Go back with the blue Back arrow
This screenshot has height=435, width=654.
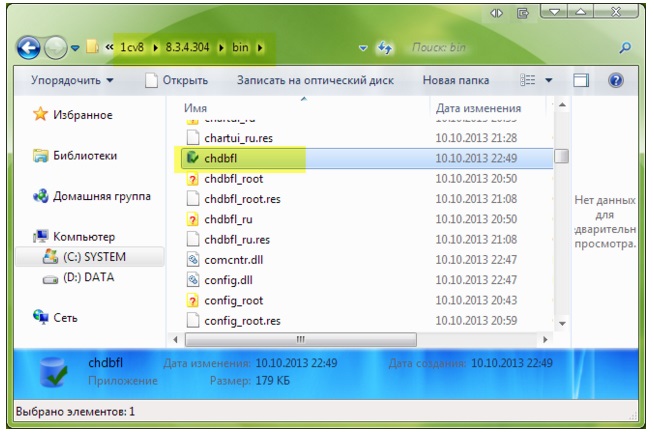[x=28, y=48]
